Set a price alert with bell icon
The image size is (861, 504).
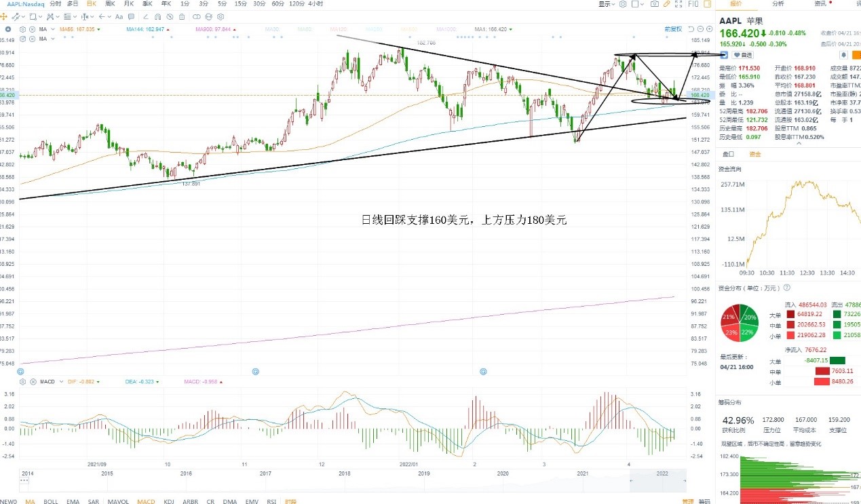[843, 54]
